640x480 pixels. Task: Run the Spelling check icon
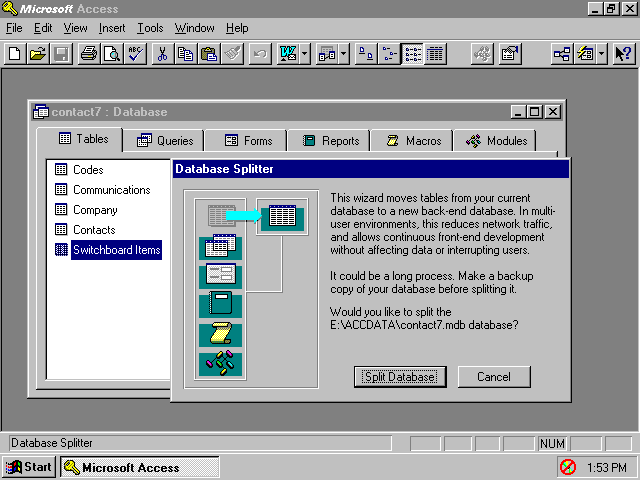pyautogui.click(x=135, y=54)
